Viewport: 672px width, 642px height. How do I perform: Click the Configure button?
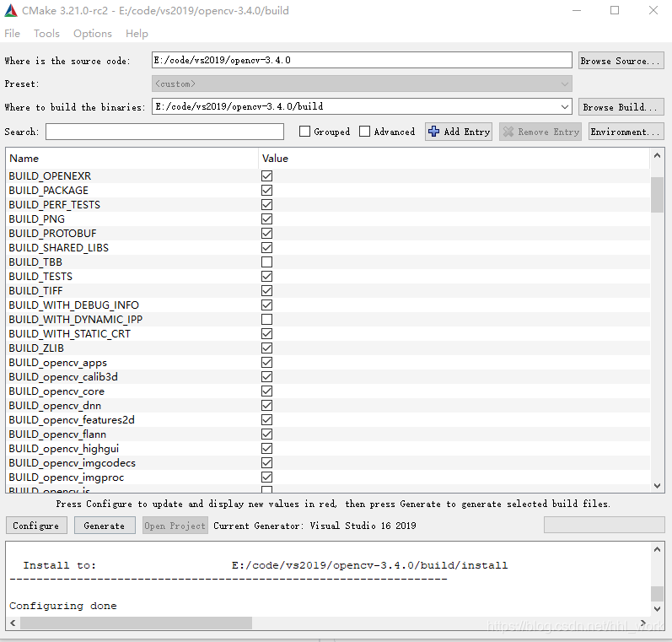(x=36, y=526)
